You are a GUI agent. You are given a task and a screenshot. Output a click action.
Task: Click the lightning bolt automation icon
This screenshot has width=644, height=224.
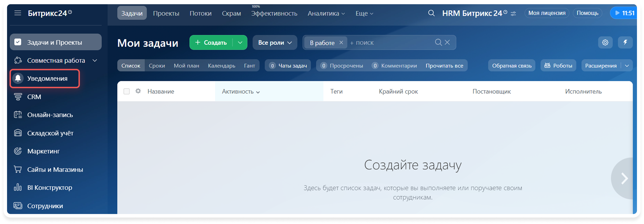[625, 43]
